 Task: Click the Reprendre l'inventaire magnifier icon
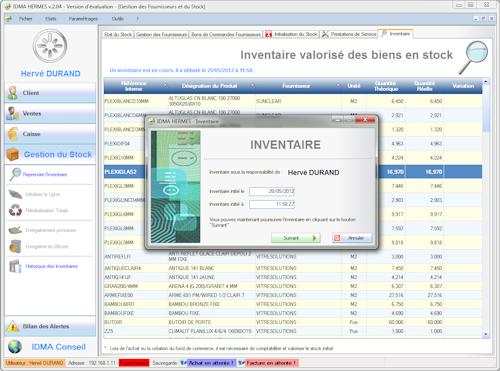[15, 174]
